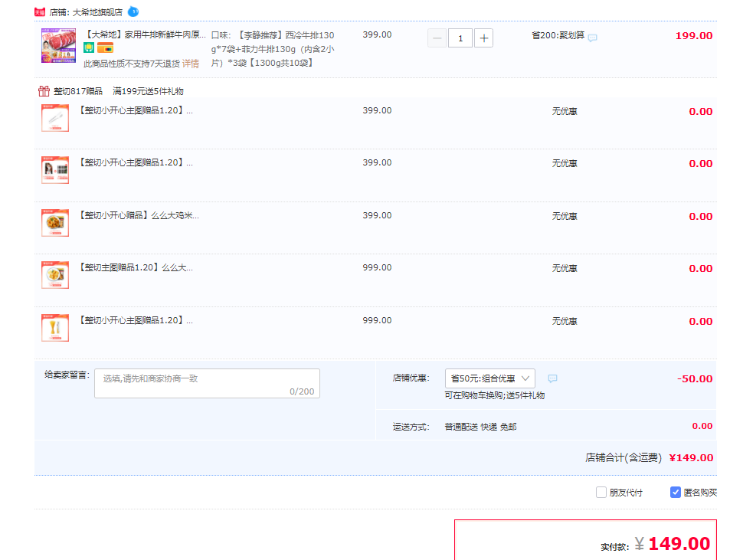The height and width of the screenshot is (560, 730).
Task: Click the 店铺合计 total ¥149.00
Action: [x=691, y=458]
